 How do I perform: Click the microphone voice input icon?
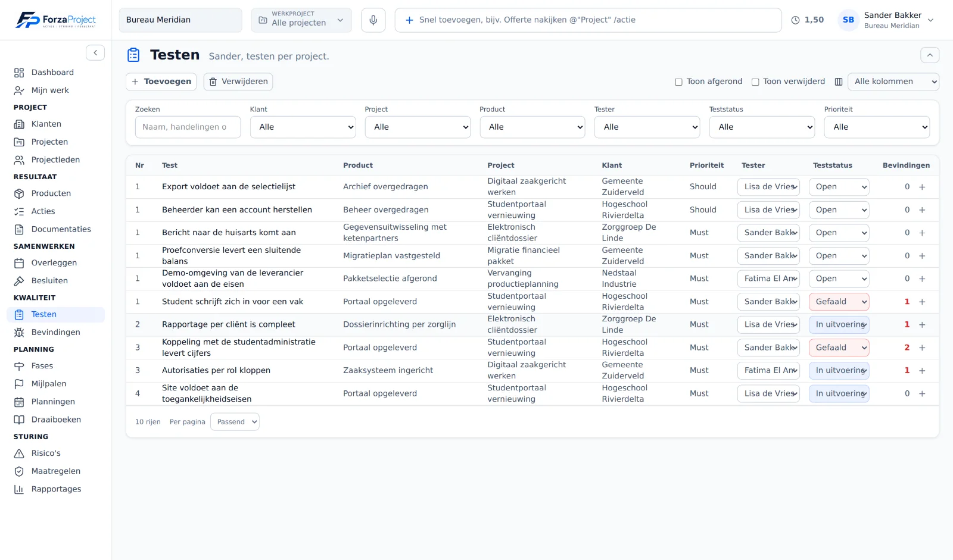pyautogui.click(x=373, y=20)
